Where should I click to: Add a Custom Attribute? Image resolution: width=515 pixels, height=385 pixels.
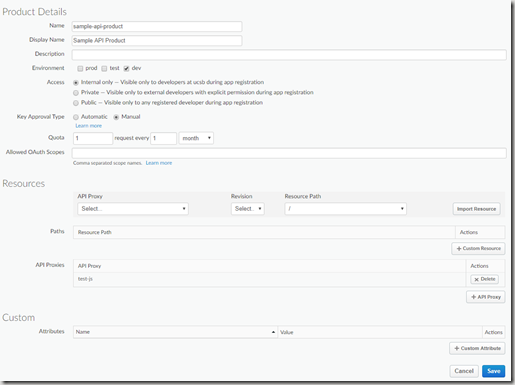coord(477,348)
